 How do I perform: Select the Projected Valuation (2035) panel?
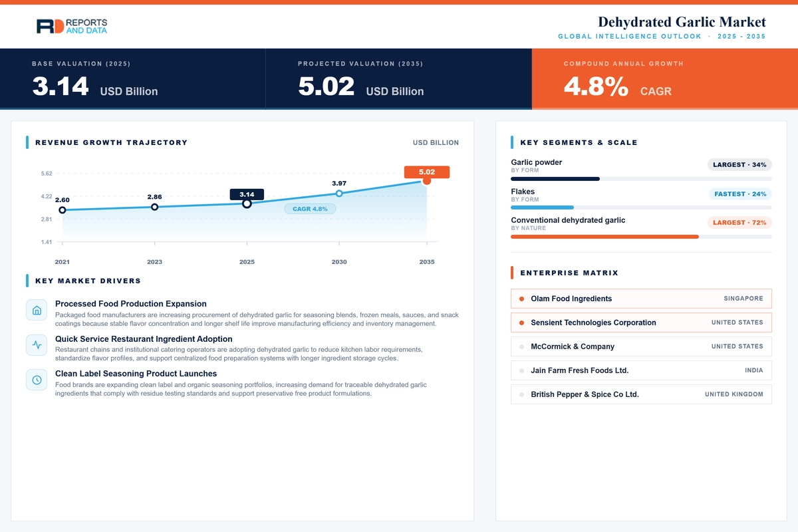click(x=399, y=78)
